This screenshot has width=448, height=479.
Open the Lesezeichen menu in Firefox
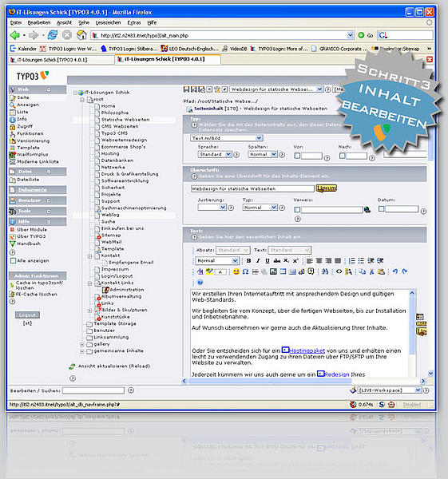coord(108,22)
